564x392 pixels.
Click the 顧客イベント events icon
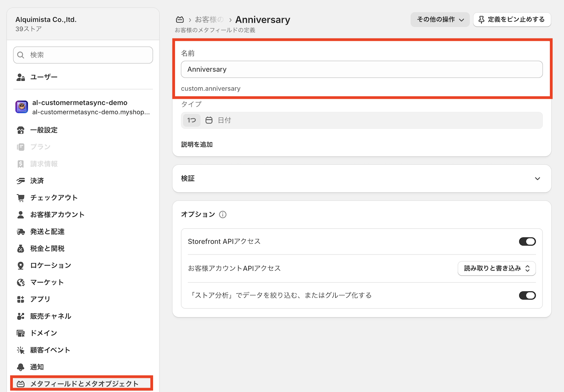[21, 350]
